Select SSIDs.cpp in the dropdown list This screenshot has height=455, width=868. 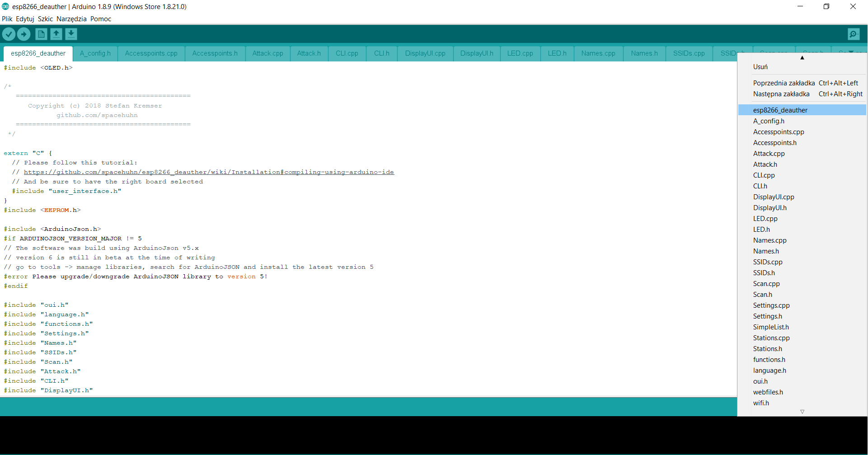(x=802, y=262)
